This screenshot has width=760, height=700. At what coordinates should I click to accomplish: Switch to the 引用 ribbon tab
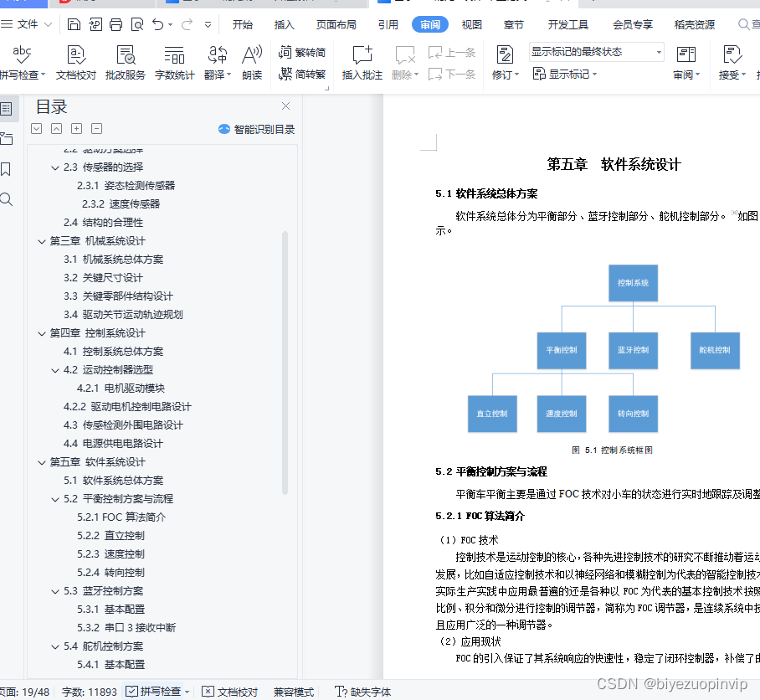pos(388,25)
